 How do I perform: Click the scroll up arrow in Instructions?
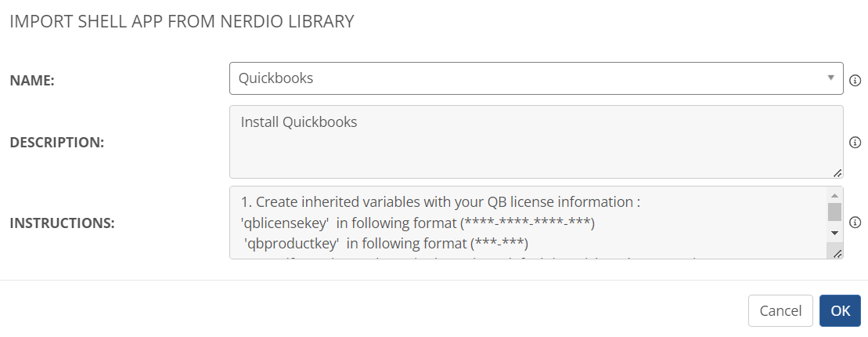835,195
